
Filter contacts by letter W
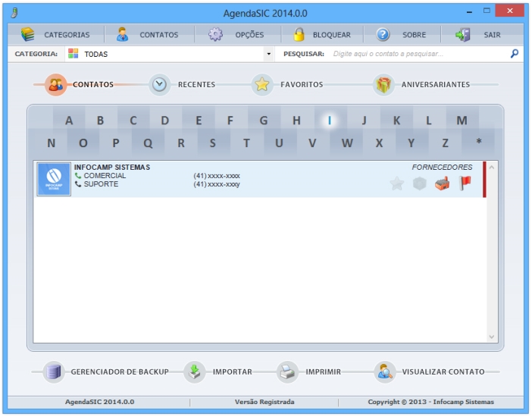347,143
